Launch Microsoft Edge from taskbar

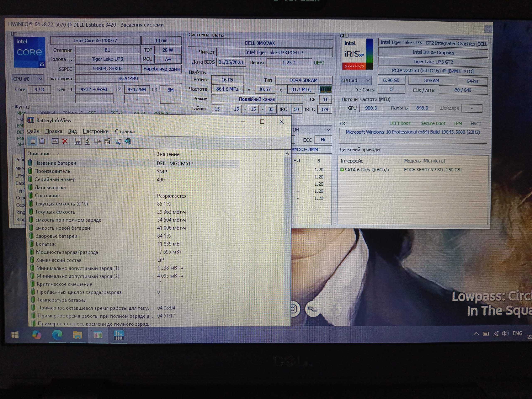pos(57,335)
